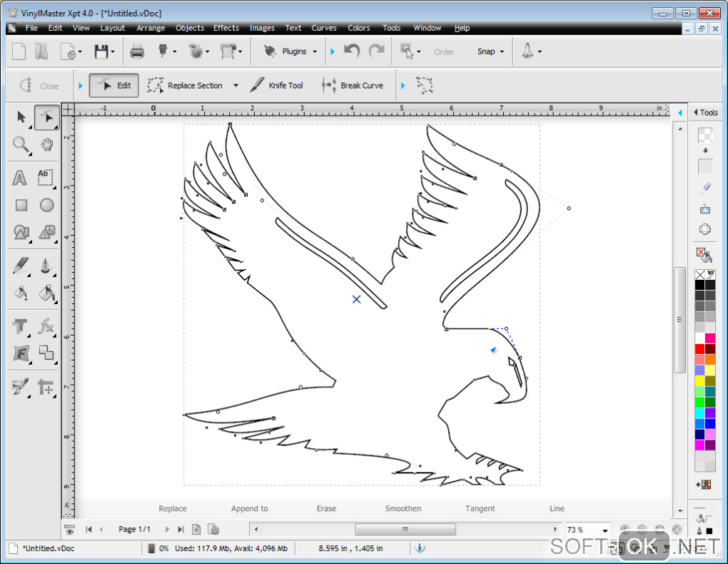Screen dimensions: 728x564
Task: Open a document from the toolbar
Action: (41, 51)
